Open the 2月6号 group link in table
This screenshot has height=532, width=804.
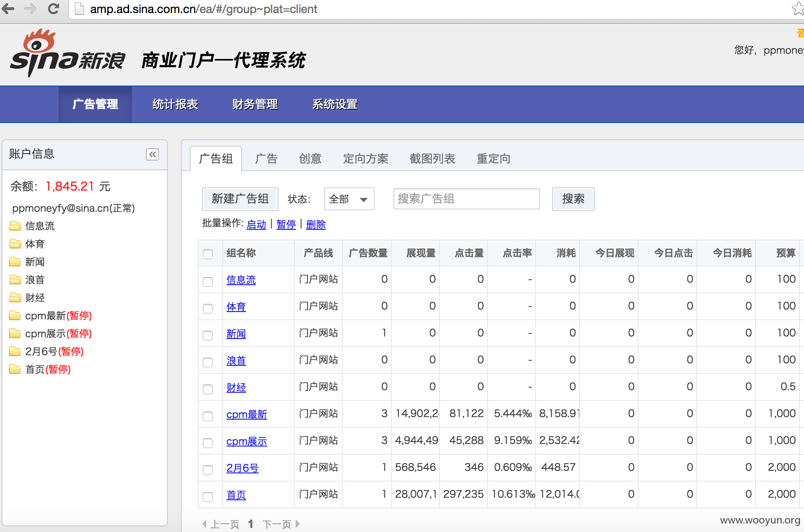click(x=243, y=468)
